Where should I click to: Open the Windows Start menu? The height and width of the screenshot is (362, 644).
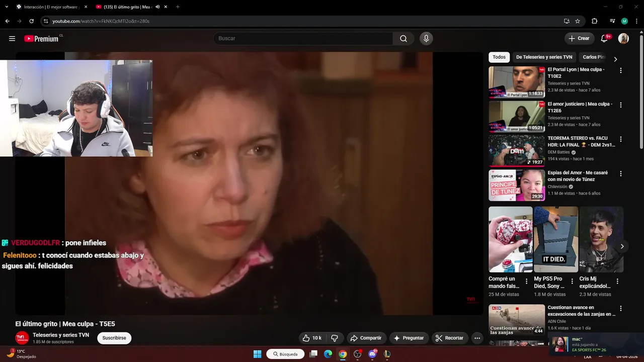[257, 354]
